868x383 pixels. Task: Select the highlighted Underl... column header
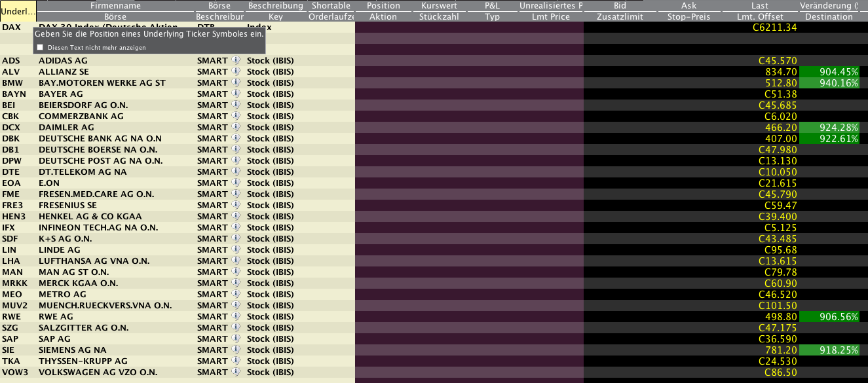(x=18, y=11)
